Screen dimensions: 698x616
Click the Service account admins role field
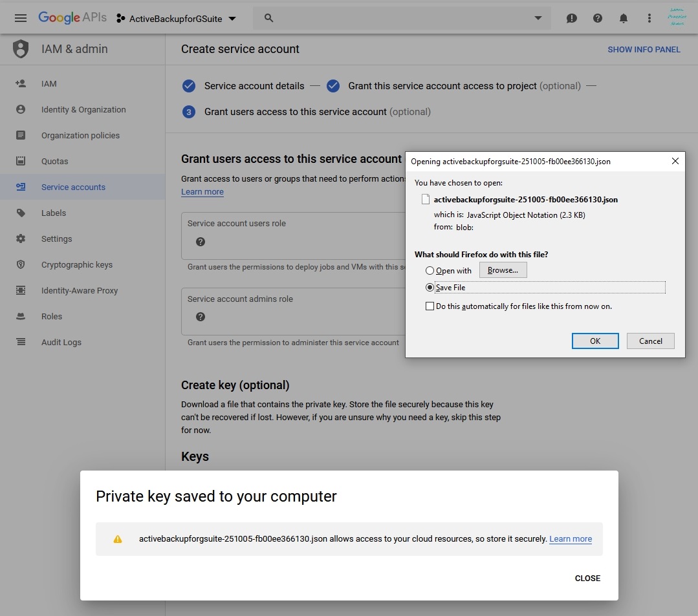pos(293,312)
